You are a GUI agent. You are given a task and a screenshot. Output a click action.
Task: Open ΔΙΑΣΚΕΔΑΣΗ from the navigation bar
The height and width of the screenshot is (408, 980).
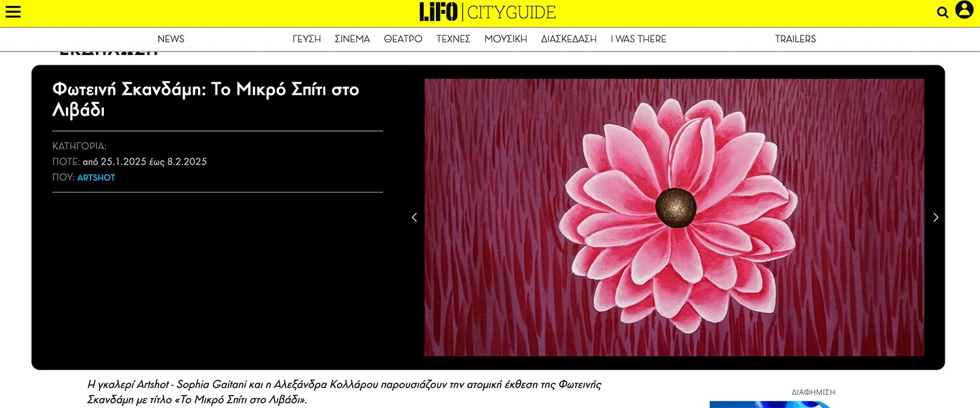click(568, 39)
